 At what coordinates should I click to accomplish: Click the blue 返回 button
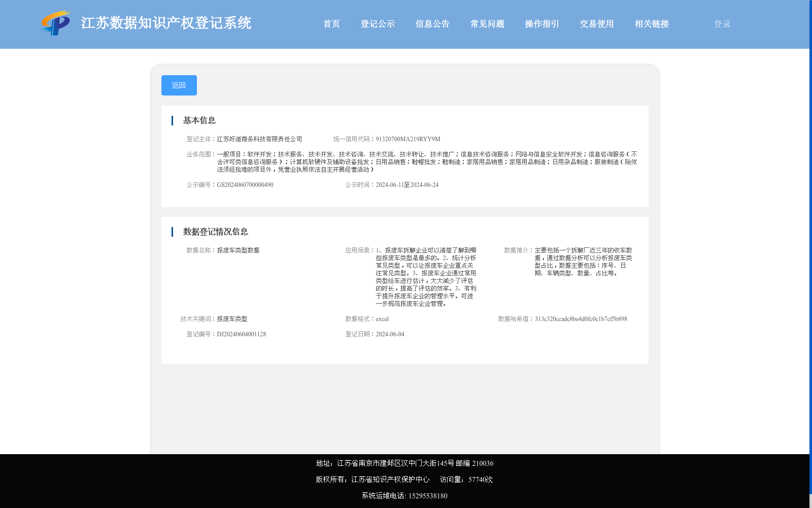179,85
